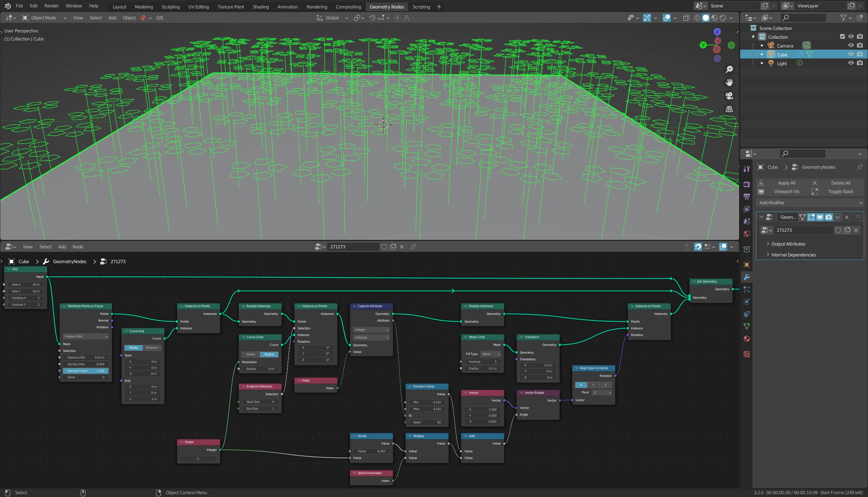Image resolution: width=868 pixels, height=497 pixels.
Task: Select wireframe viewport shading icon
Action: [x=697, y=18]
